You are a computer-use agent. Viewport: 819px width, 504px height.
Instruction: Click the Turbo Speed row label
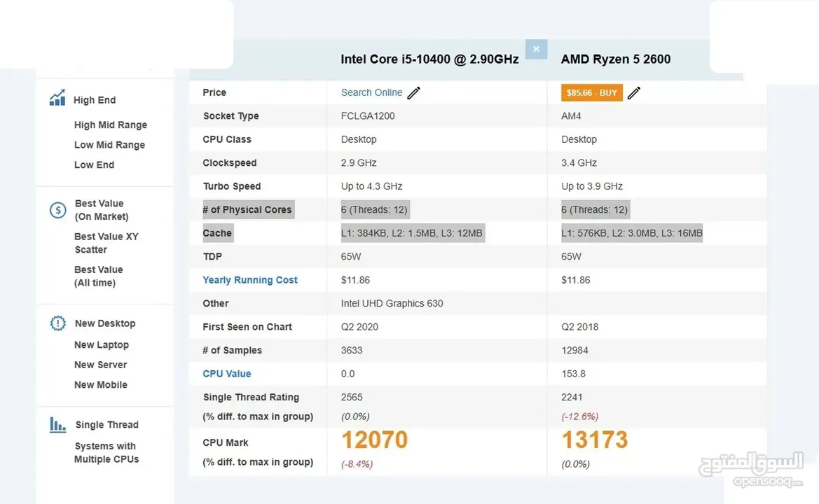point(232,185)
